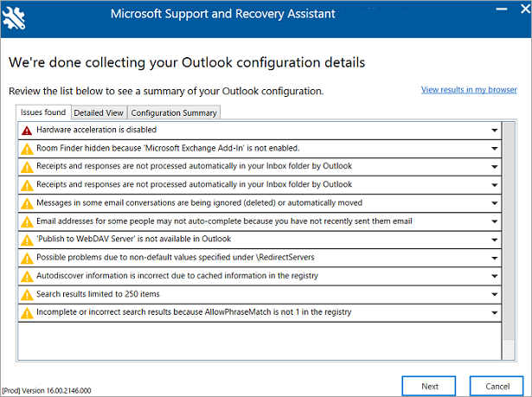532x397 pixels.
Task: Click warning icon beside Search results limited
Action: tap(27, 294)
